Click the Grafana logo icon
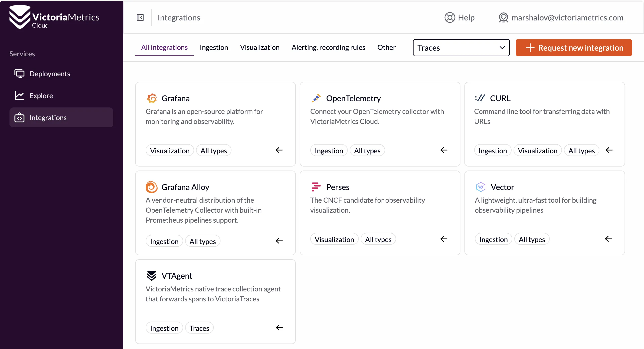 152,98
